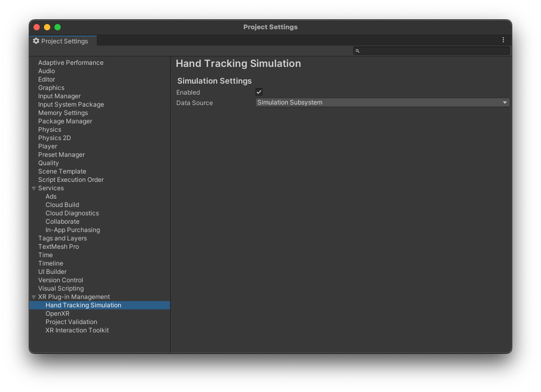Select UI Builder settings
Viewport: 541px width, 392px height.
tap(52, 272)
